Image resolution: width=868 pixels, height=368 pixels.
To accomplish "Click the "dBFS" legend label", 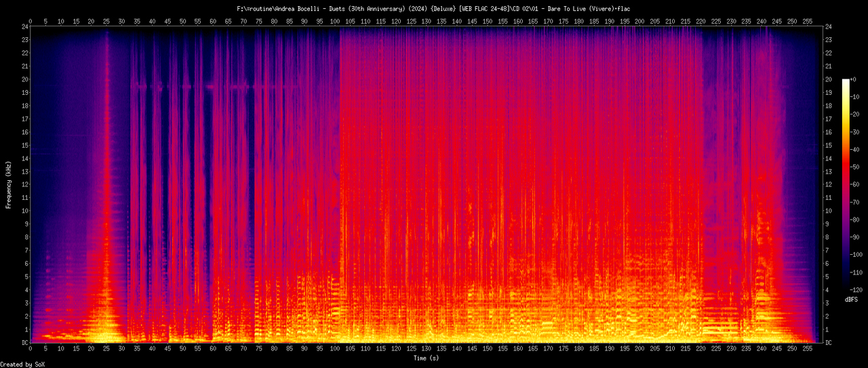I will [852, 299].
